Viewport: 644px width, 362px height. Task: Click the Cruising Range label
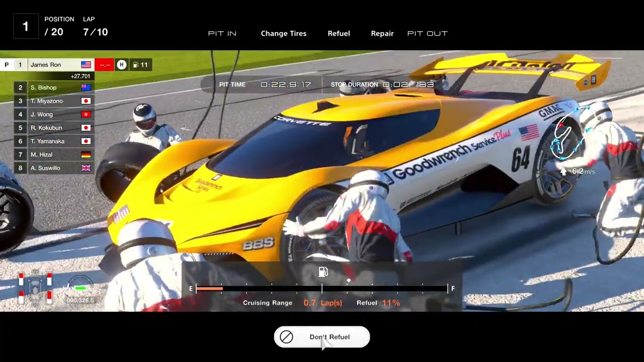268,303
